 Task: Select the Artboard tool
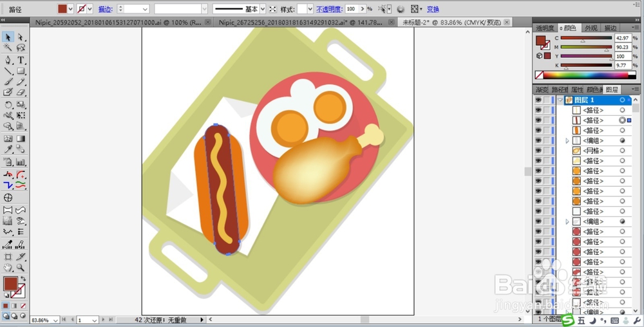[x=8, y=257]
